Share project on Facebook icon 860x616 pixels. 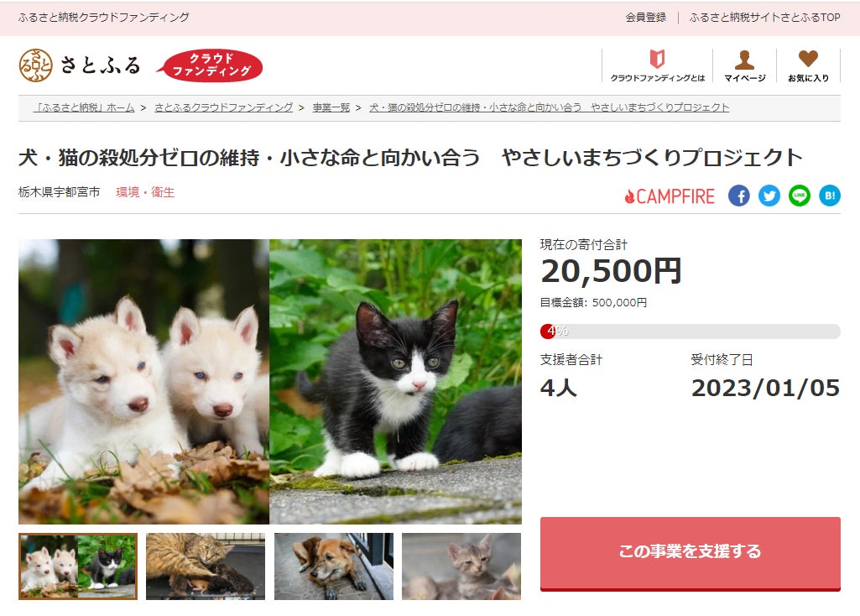pos(739,196)
